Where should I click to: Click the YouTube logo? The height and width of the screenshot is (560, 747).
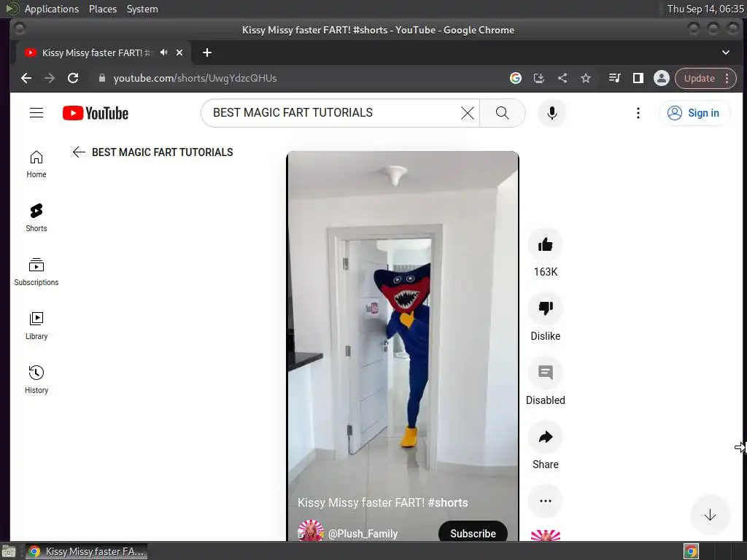pos(96,113)
